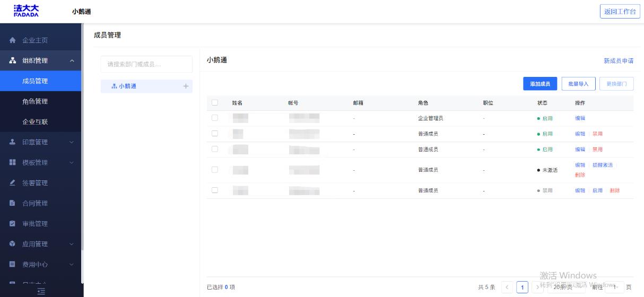The width and height of the screenshot is (644, 297).
Task: Click the 未激活 status cell
Action: tap(547, 170)
